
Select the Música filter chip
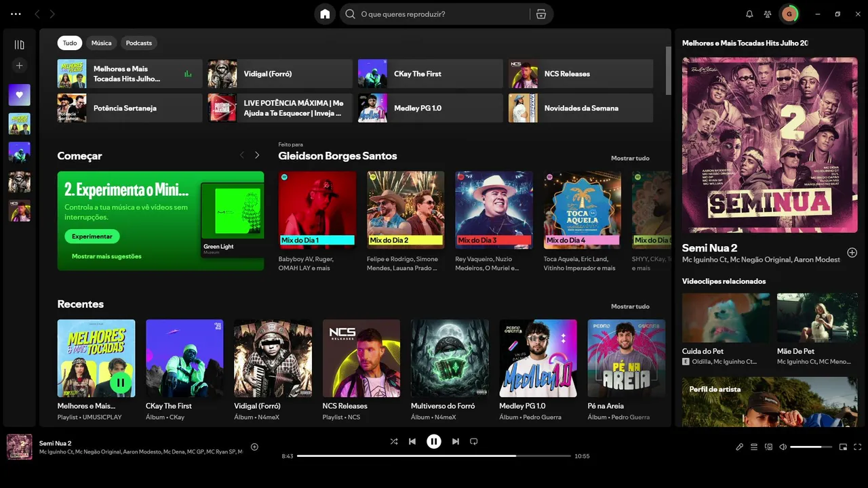coord(101,43)
